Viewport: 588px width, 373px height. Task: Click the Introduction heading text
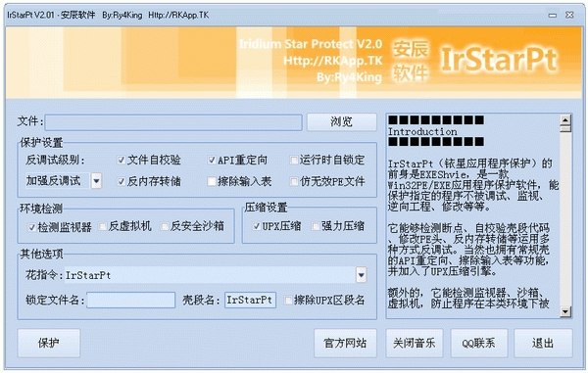point(422,132)
